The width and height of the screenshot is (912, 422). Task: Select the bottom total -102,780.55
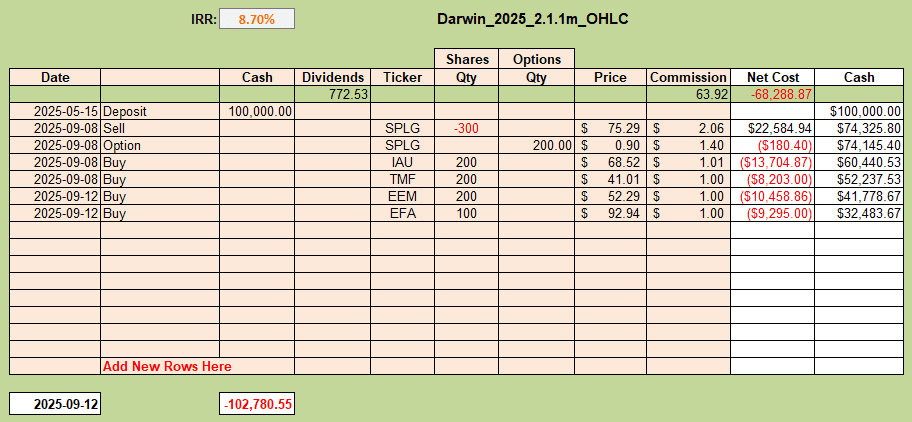(257, 404)
